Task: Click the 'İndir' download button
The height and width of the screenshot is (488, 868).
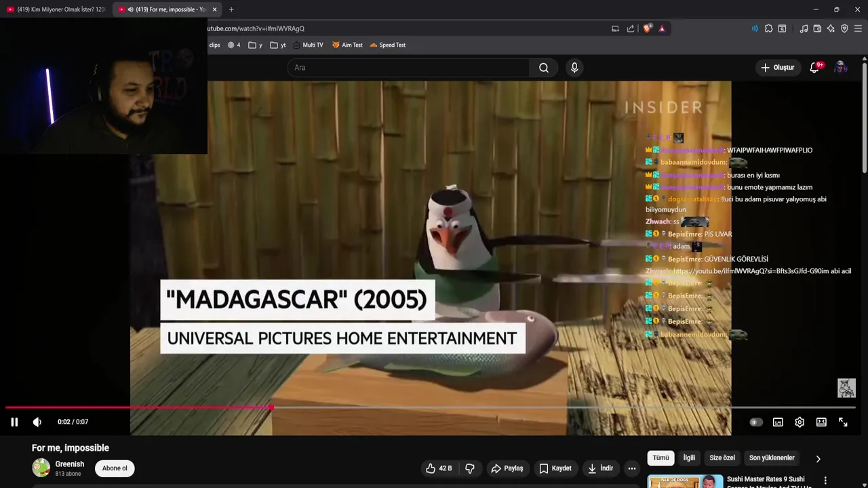Action: tap(601, 468)
